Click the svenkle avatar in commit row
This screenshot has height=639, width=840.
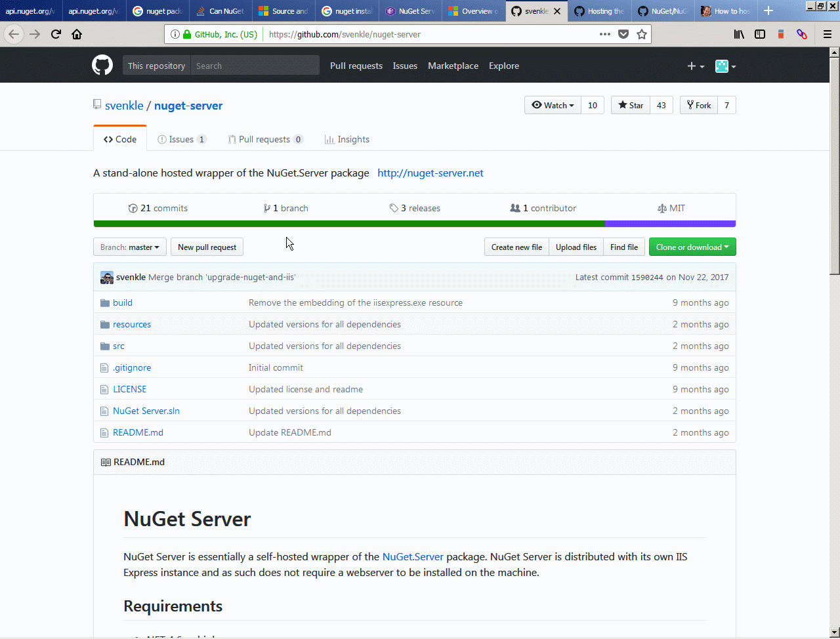[x=107, y=278]
